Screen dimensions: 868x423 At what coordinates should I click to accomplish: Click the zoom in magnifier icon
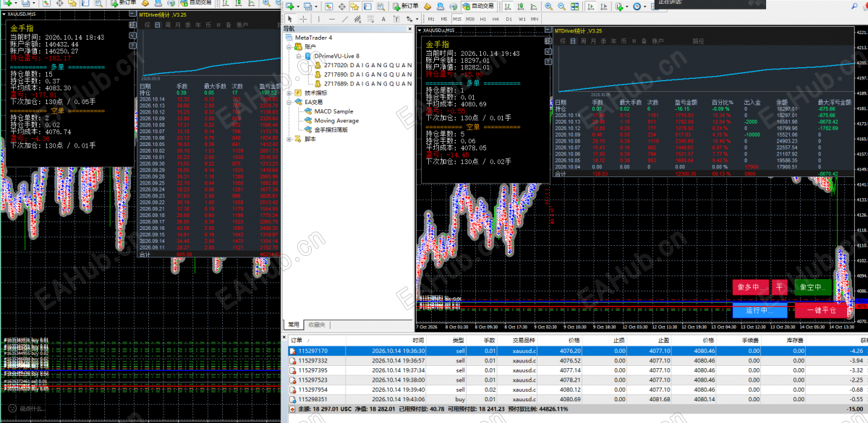point(548,6)
